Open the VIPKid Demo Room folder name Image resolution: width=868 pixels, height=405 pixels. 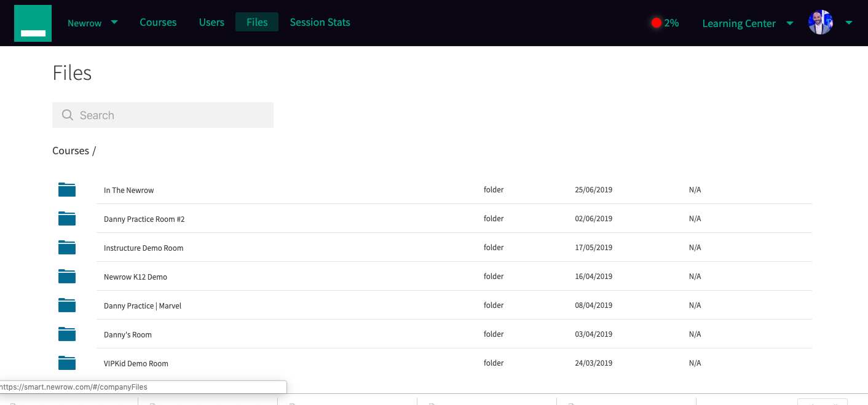[136, 364]
